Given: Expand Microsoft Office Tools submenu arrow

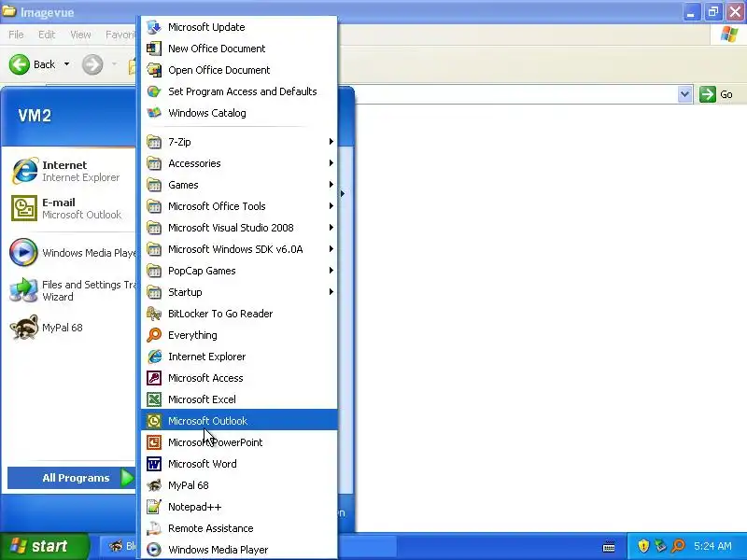Looking at the screenshot, I should click(x=331, y=205).
